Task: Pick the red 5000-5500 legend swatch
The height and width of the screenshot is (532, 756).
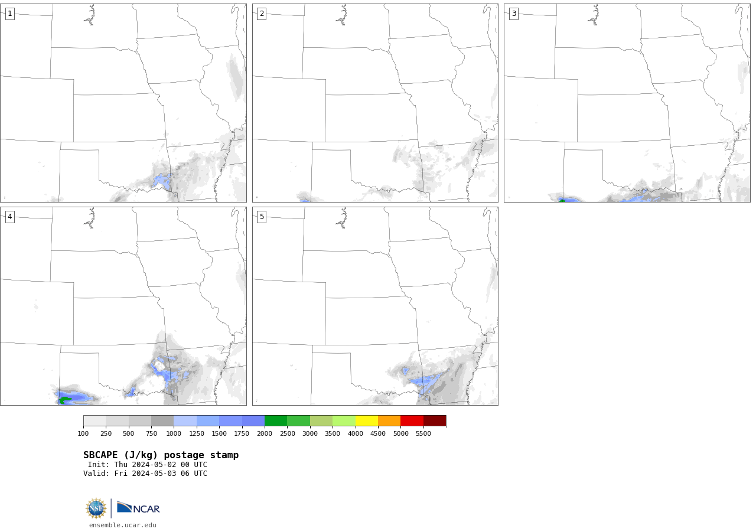Action: point(412,420)
